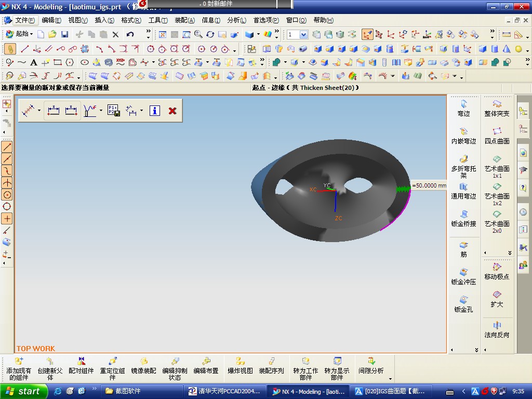
Task: Click the Text 'A' curve tool
Action: [33, 62]
